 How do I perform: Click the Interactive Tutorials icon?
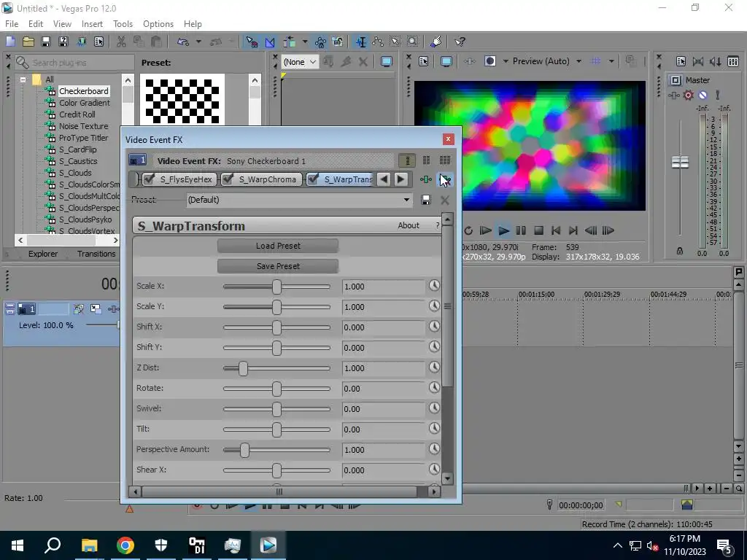tap(436, 42)
